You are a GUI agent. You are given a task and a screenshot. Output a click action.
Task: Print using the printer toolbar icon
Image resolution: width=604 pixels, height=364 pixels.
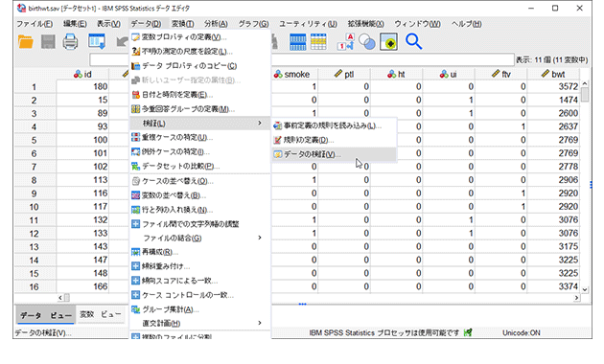[71, 41]
